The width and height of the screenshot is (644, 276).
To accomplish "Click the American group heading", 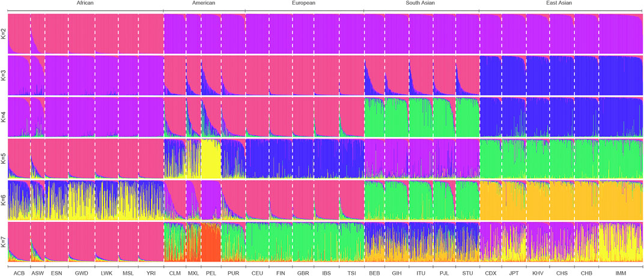I will pyautogui.click(x=204, y=3).
